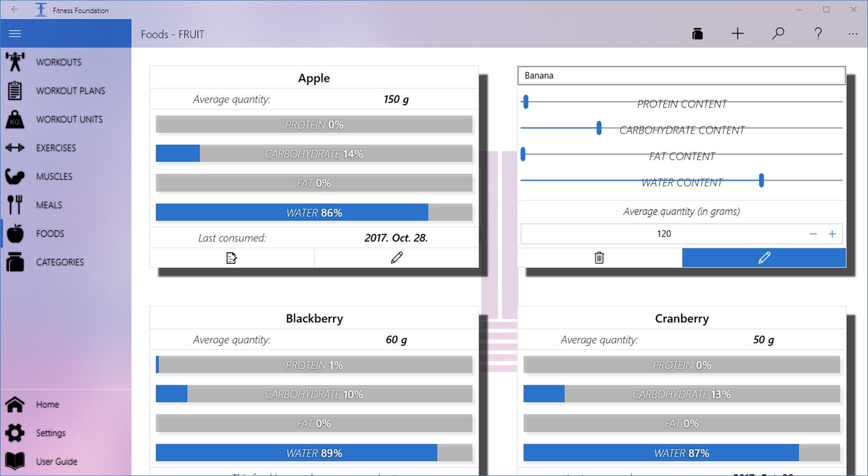The height and width of the screenshot is (476, 868).
Task: Click the help question mark icon
Action: [x=818, y=34]
